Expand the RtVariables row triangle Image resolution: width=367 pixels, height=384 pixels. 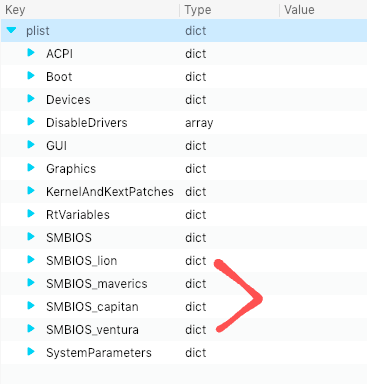coord(31,214)
